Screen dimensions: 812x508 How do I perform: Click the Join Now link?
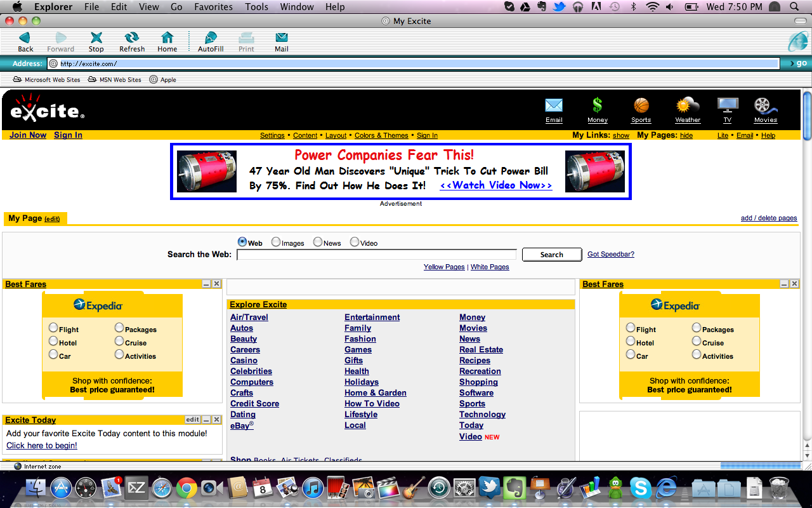27,135
